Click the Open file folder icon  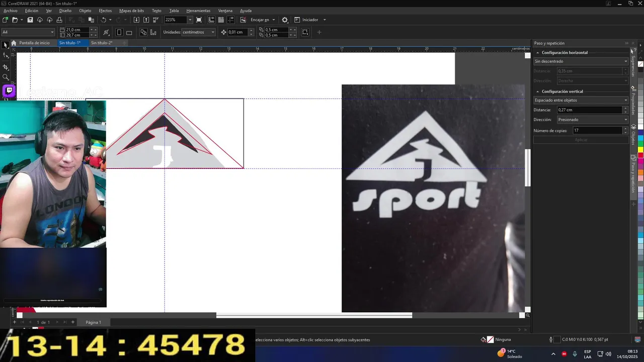pyautogui.click(x=15, y=20)
